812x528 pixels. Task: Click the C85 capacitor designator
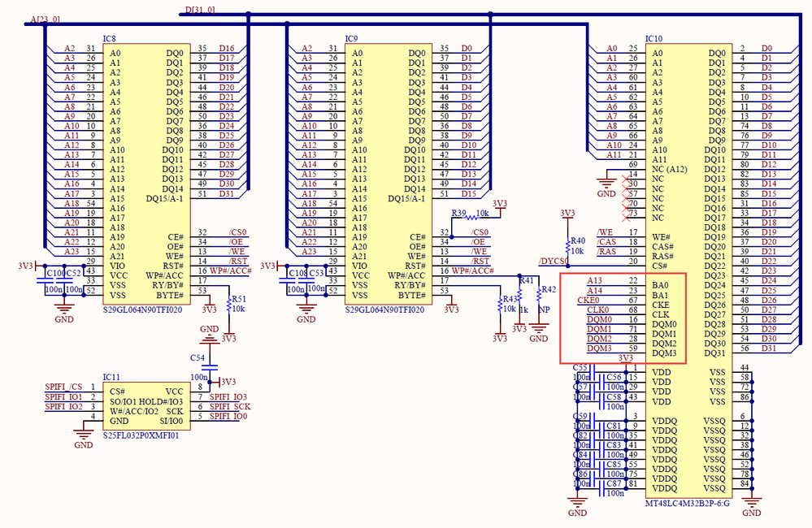click(x=614, y=465)
